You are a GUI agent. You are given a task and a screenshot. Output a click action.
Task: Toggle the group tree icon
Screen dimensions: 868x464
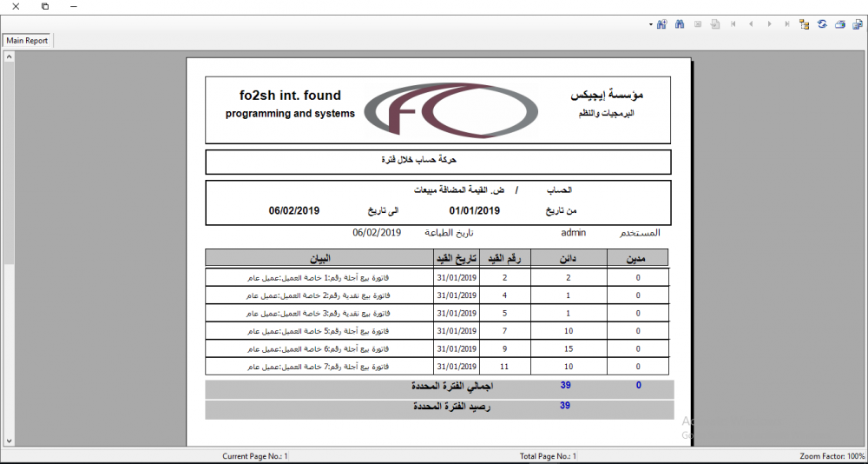(x=805, y=24)
